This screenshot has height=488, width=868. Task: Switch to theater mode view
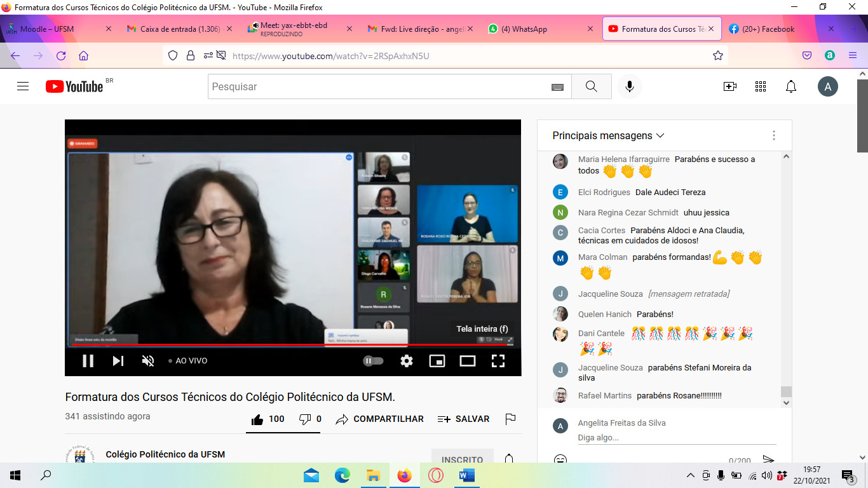pyautogui.click(x=468, y=361)
